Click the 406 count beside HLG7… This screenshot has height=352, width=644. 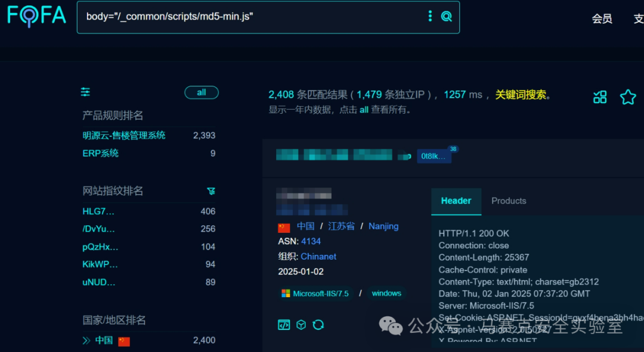point(208,211)
